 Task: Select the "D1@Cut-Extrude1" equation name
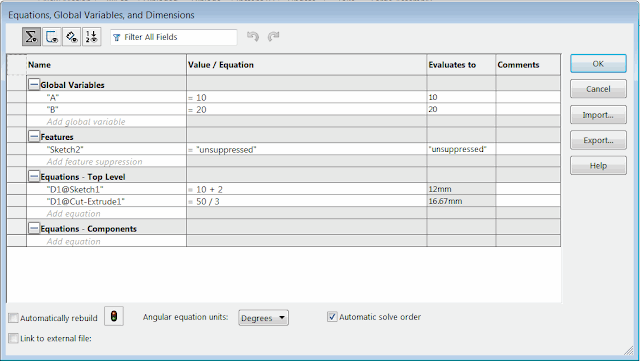click(x=106, y=201)
